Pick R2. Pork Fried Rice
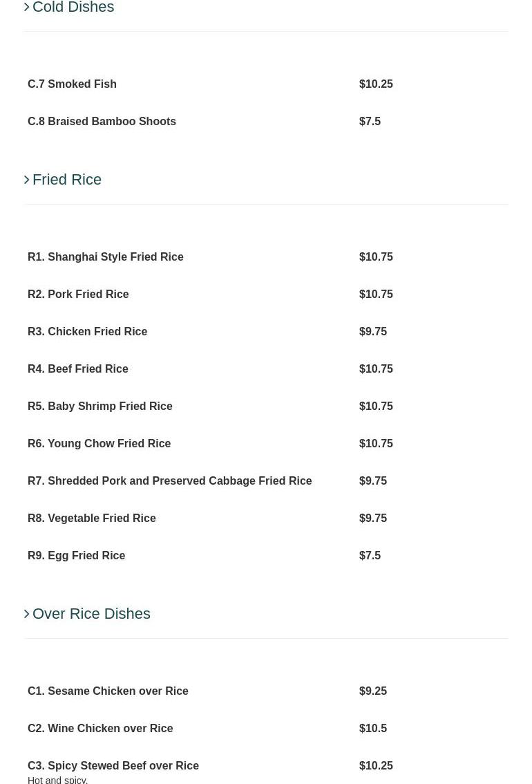Image resolution: width=532 pixels, height=784 pixels. pos(78,295)
